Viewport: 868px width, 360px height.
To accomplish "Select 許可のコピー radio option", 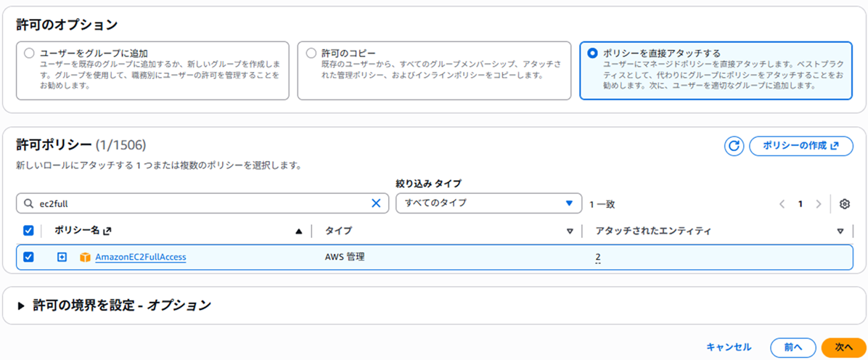I will point(311,53).
